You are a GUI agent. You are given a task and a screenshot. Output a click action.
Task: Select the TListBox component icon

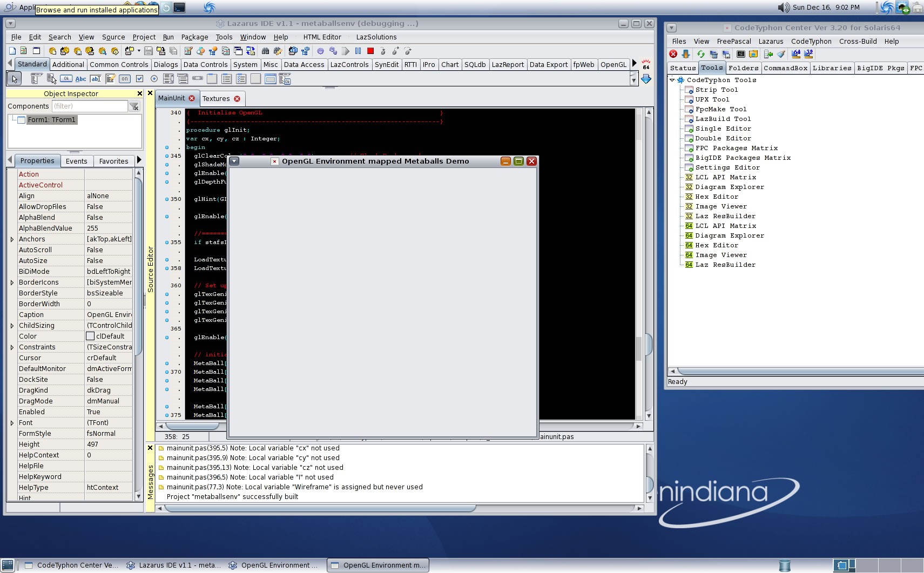pos(168,79)
